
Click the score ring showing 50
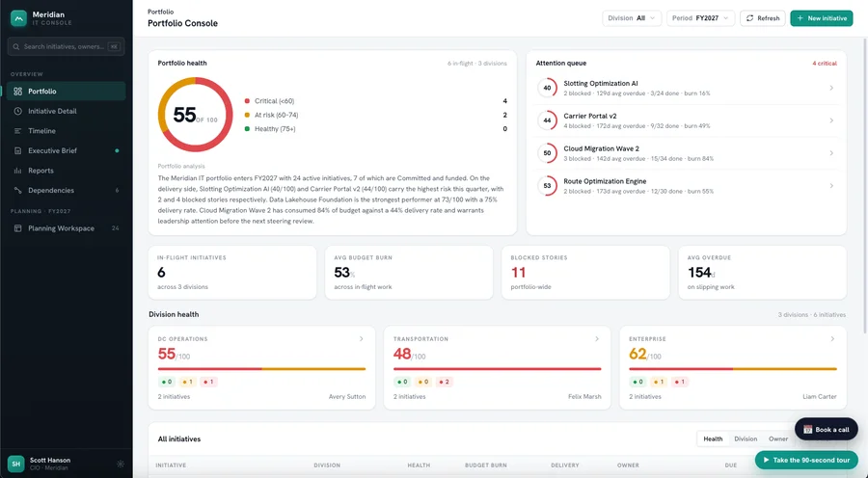[547, 153]
